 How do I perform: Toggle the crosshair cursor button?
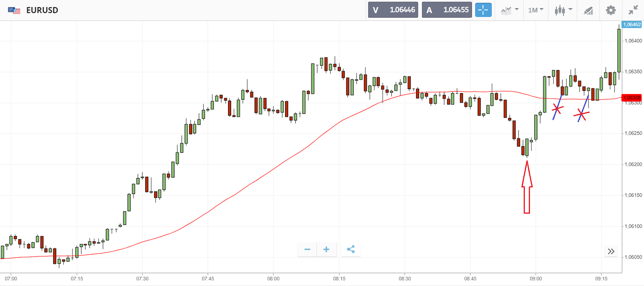(483, 10)
